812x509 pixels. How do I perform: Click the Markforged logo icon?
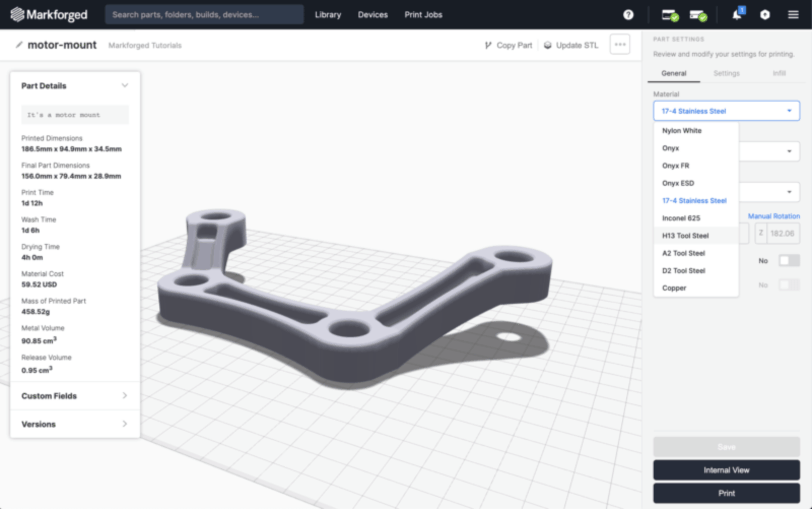(19, 14)
